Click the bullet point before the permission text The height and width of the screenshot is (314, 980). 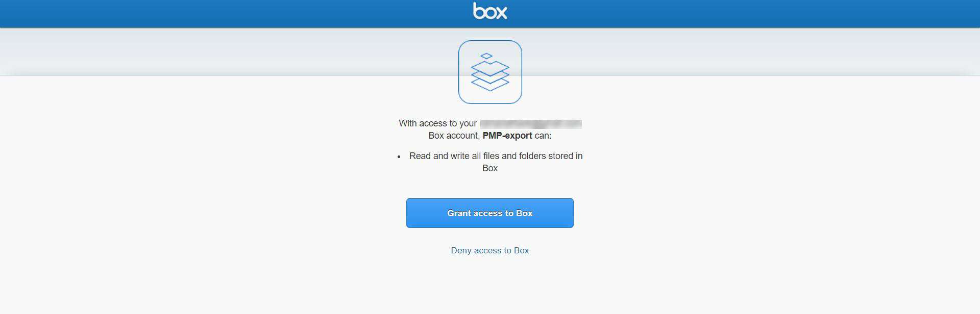(399, 157)
